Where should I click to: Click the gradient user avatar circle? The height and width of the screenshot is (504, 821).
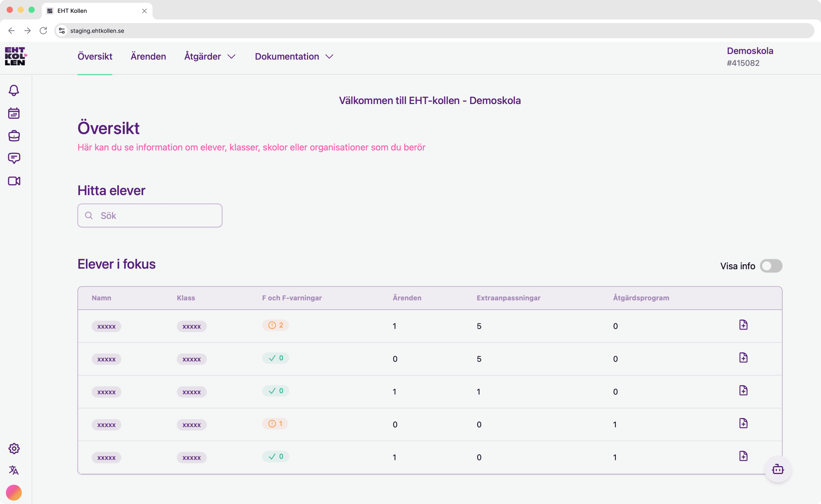[14, 492]
